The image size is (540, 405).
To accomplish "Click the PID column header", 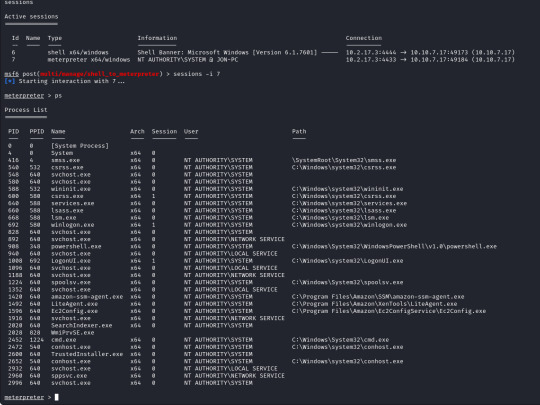I will [x=13, y=131].
